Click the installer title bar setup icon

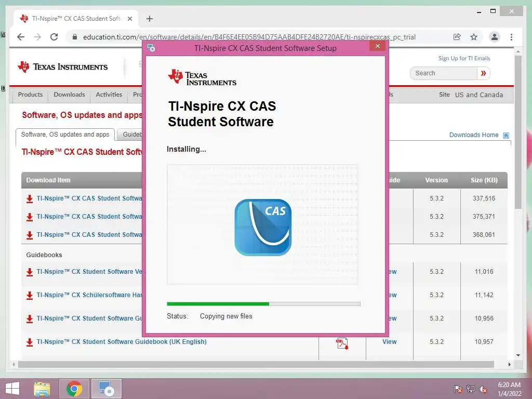click(151, 48)
